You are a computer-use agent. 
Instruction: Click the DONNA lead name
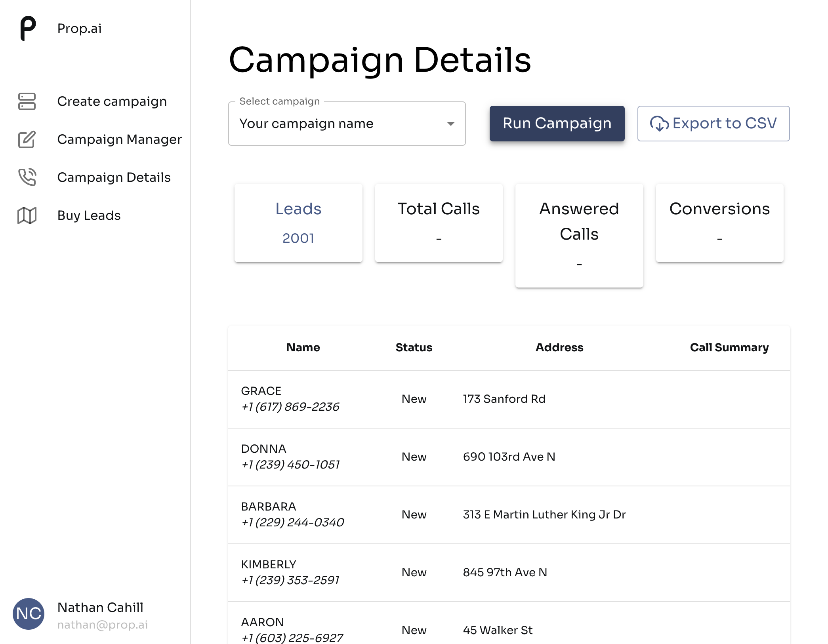tap(263, 449)
